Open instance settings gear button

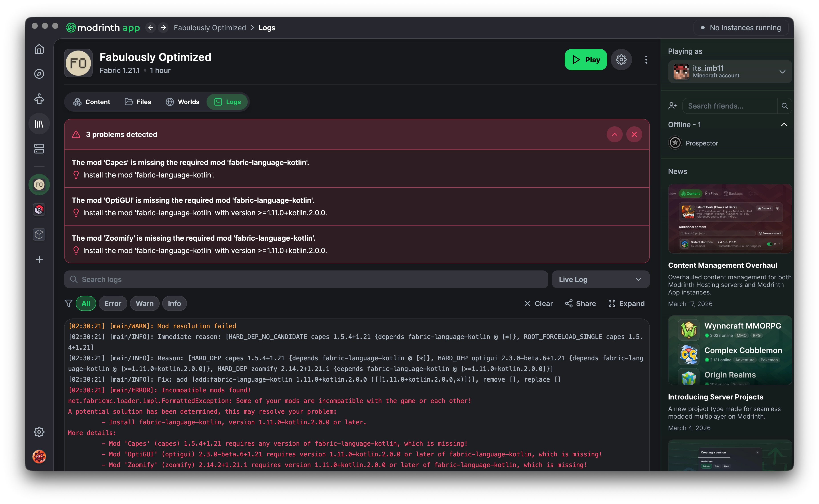pos(621,60)
